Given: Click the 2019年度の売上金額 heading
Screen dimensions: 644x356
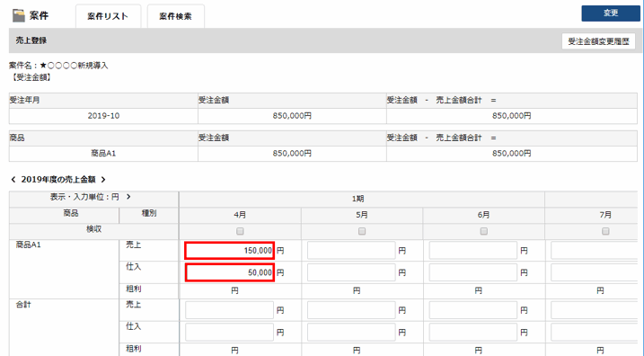Looking at the screenshot, I should 58,180.
